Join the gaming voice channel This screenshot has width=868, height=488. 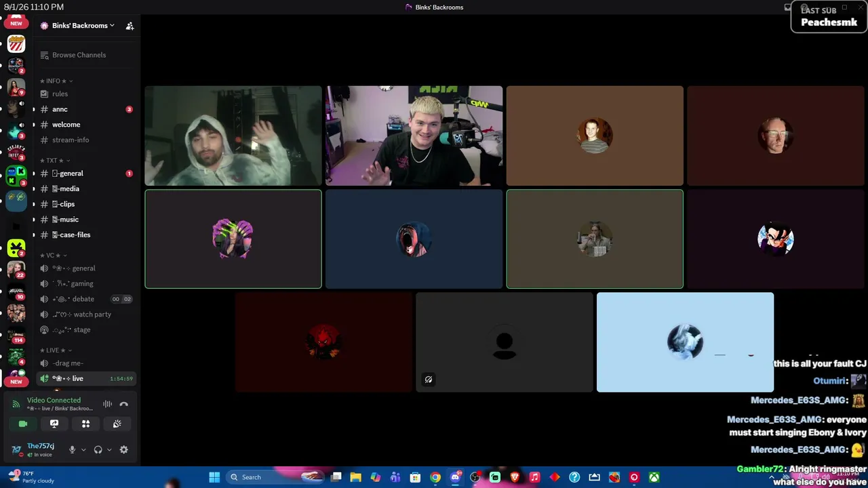click(x=86, y=283)
